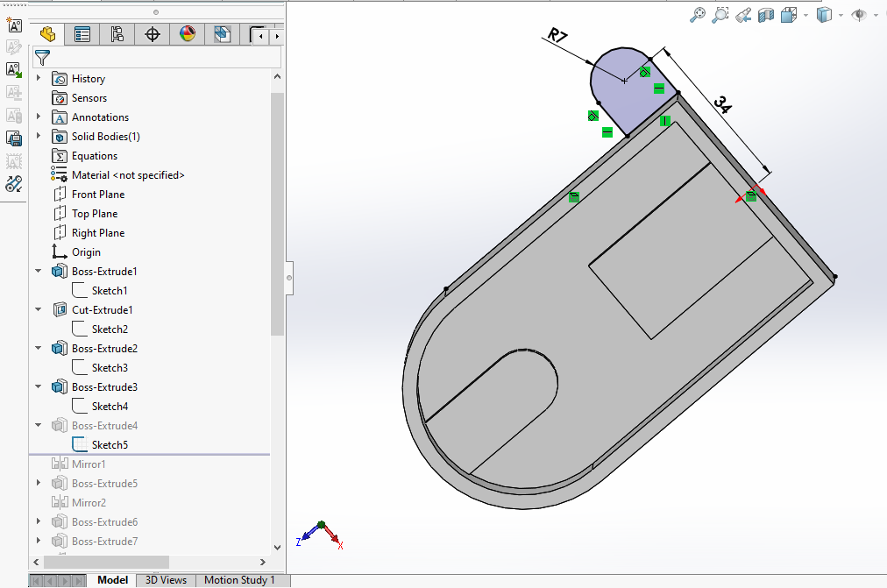This screenshot has width=887, height=588.
Task: Select the Front Plane item
Action: click(x=97, y=195)
